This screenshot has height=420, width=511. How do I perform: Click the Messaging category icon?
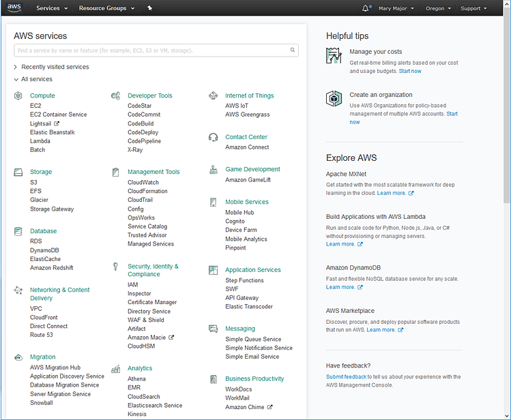tap(213, 329)
